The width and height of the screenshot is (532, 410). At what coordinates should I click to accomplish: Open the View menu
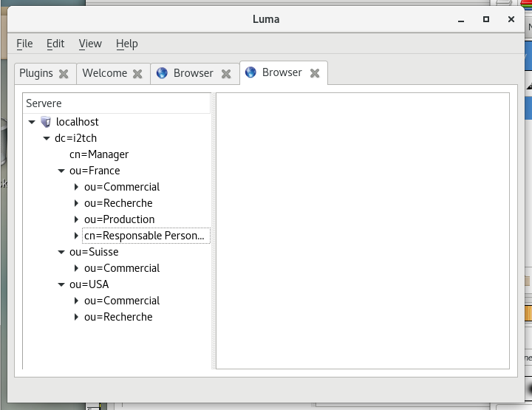click(x=90, y=44)
